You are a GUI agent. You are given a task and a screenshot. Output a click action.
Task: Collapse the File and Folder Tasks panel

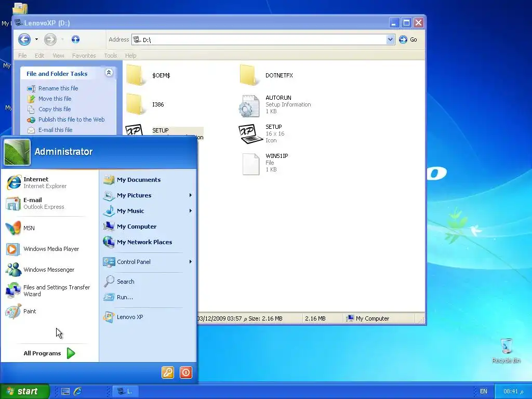(109, 73)
